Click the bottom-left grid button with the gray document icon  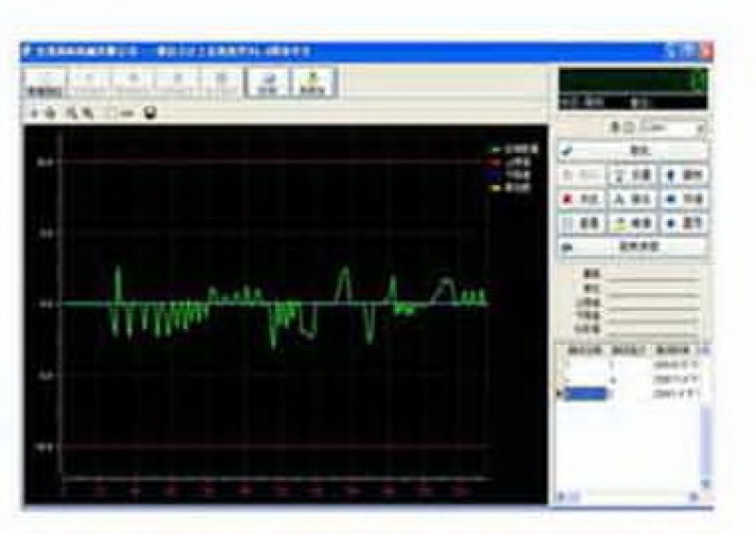click(582, 223)
